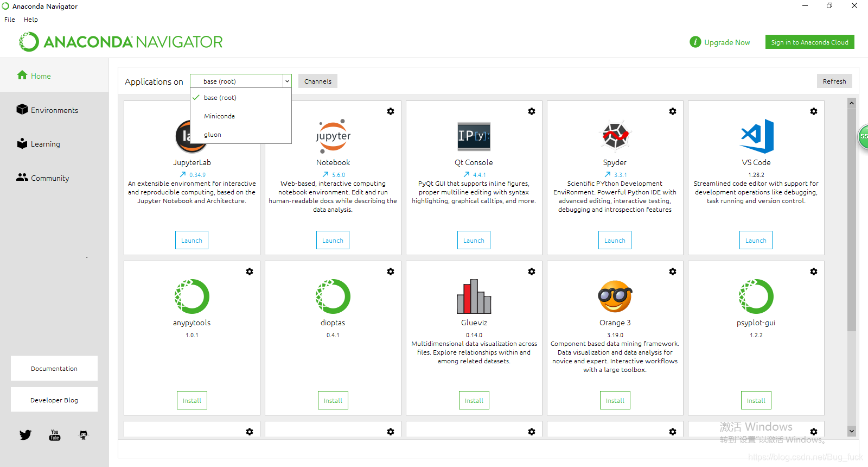Open the Jupyter Notebook card settings gear
The width and height of the screenshot is (868, 467).
pyautogui.click(x=391, y=111)
